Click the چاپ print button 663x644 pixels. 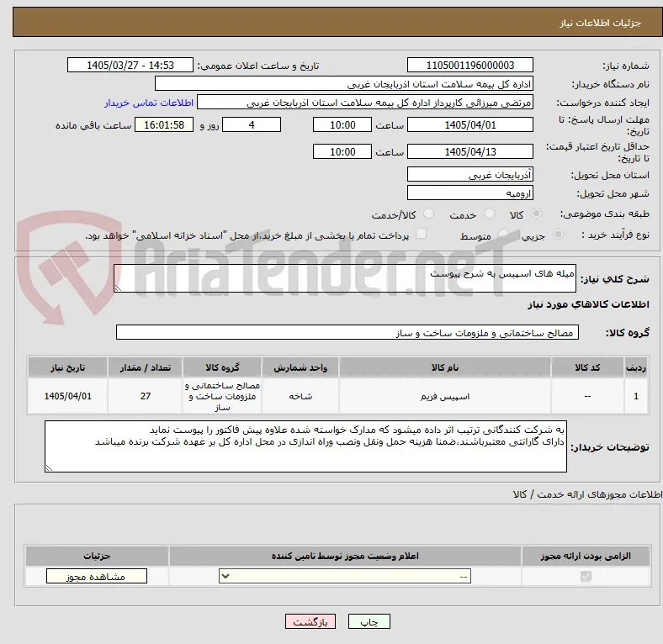369,622
